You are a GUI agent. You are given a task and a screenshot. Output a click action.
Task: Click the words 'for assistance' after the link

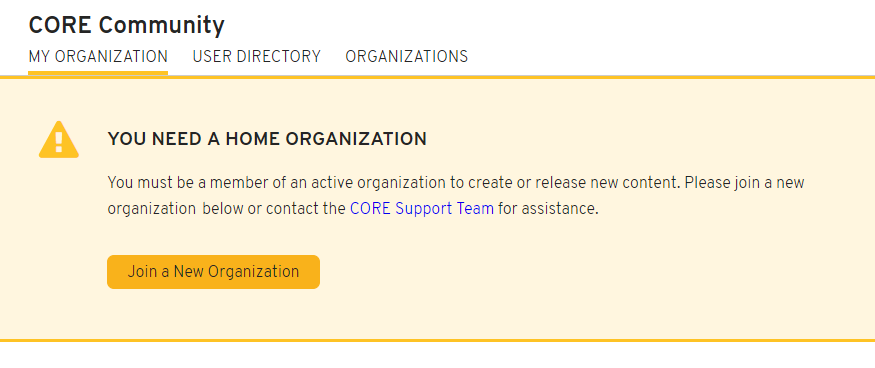pos(548,209)
